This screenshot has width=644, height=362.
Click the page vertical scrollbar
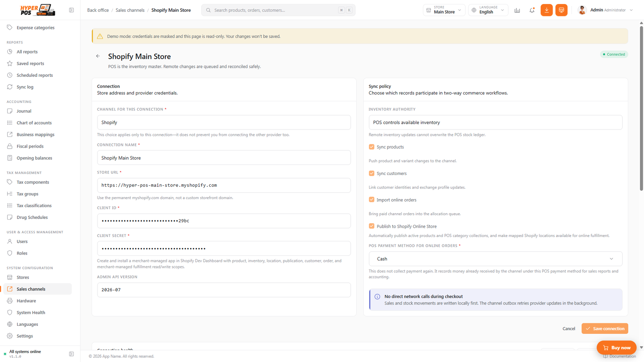click(641, 108)
